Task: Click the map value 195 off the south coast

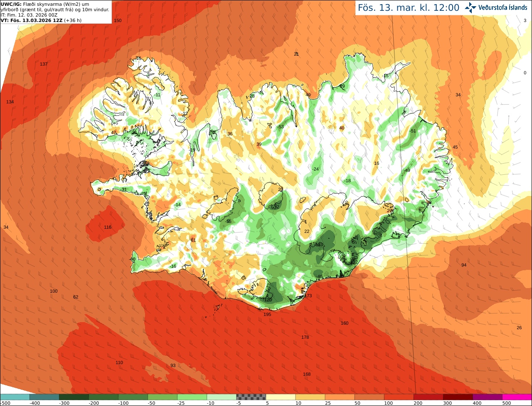Action: pos(267,314)
